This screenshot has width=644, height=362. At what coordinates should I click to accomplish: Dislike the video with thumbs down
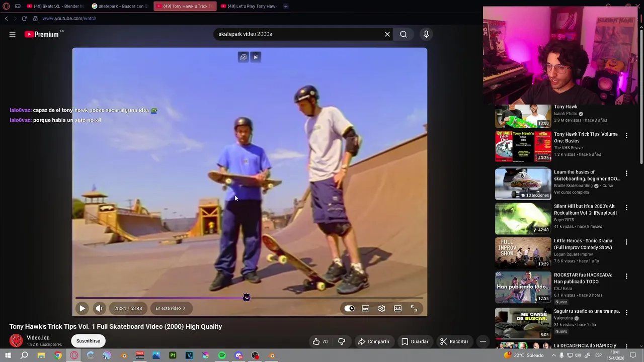click(342, 341)
